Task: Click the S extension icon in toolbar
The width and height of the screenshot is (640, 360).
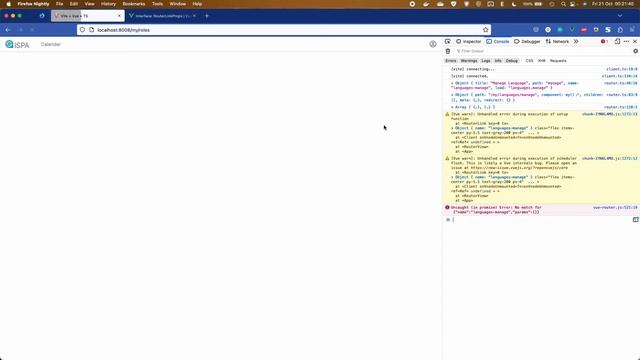Action: [x=608, y=30]
